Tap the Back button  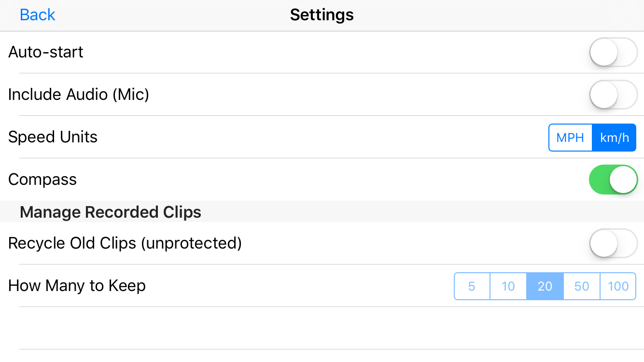point(37,15)
